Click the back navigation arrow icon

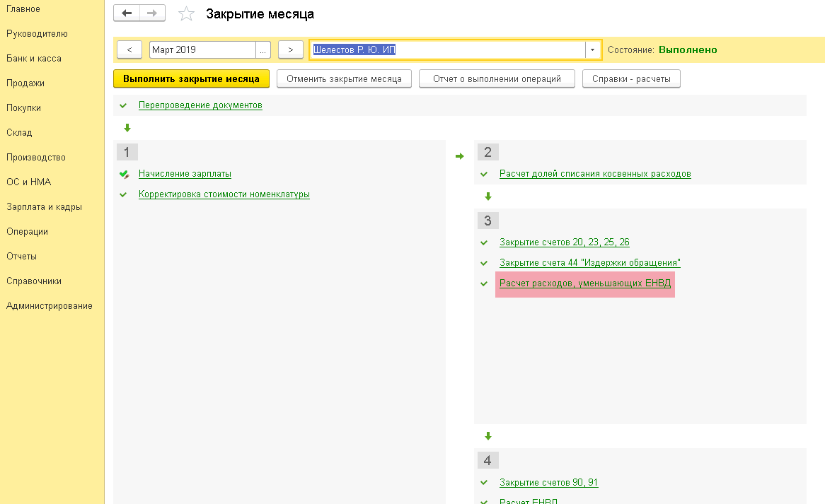(x=127, y=13)
